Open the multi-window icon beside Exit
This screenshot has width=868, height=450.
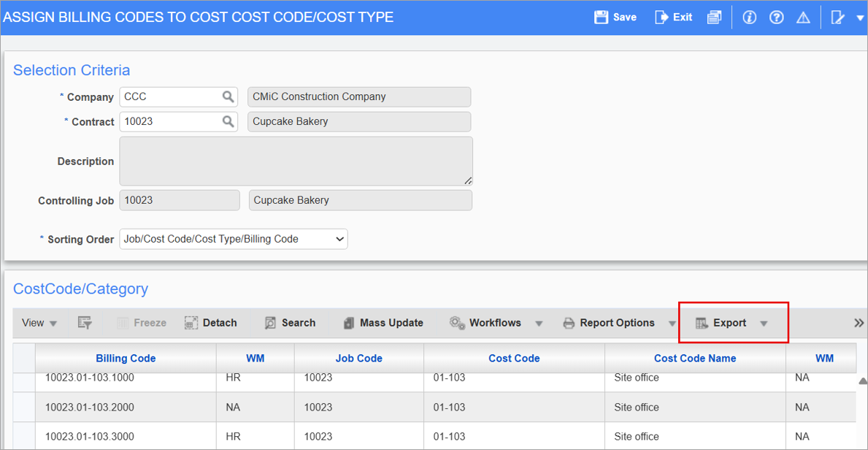coord(714,17)
